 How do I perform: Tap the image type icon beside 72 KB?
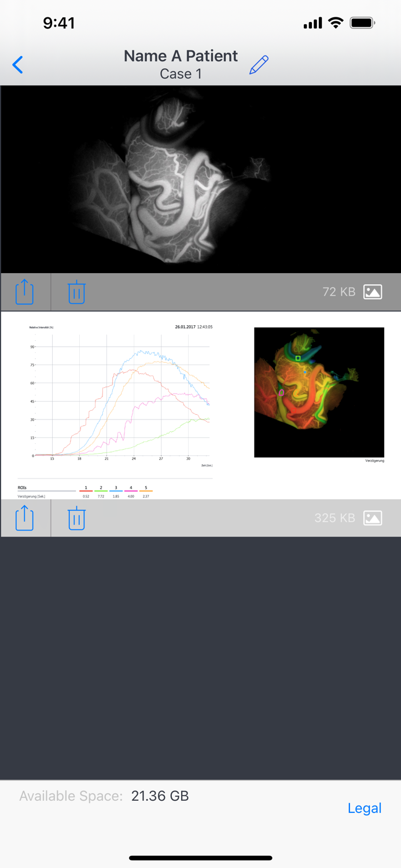pyautogui.click(x=373, y=292)
